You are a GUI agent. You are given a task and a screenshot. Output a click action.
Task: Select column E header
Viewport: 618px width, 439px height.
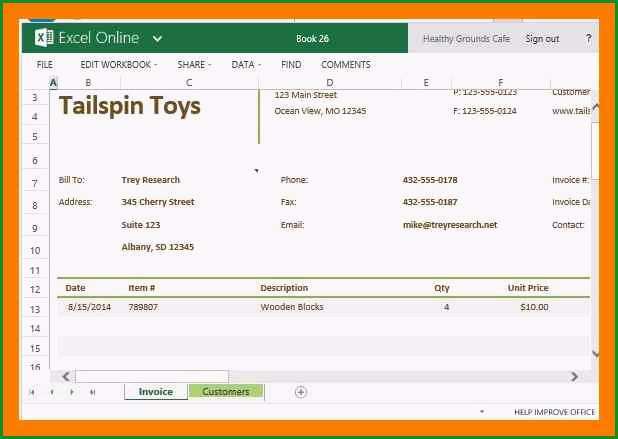[x=426, y=83]
